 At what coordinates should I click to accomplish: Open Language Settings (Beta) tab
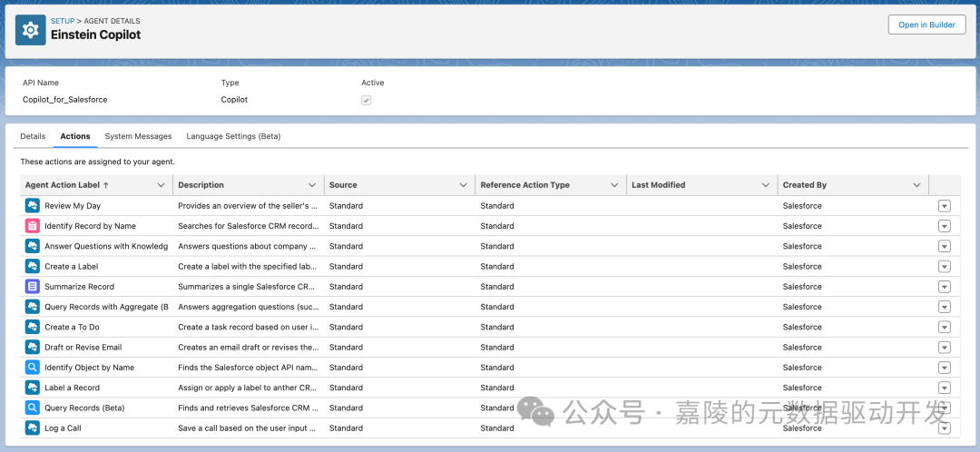click(234, 136)
